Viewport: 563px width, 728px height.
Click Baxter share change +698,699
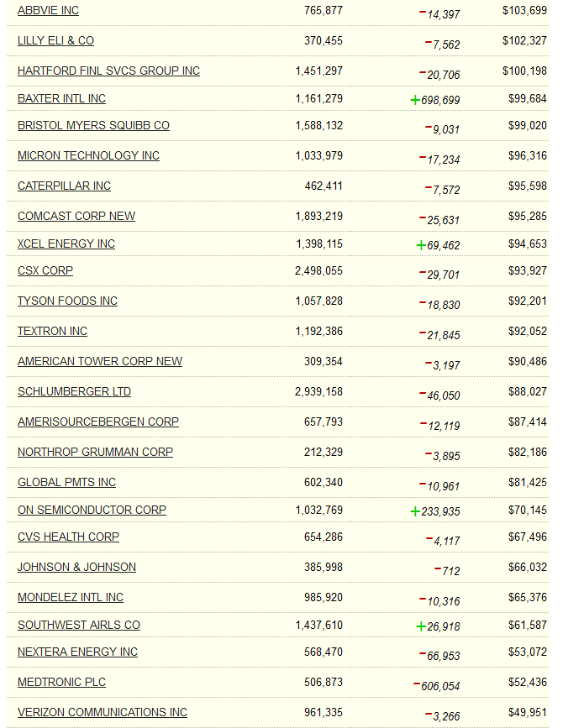pos(435,100)
